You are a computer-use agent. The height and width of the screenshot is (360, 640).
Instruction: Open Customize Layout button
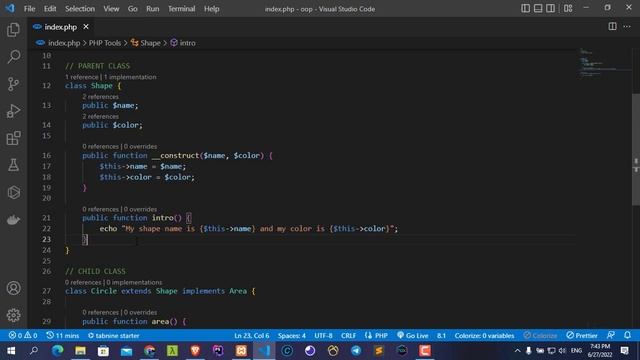coord(568,8)
